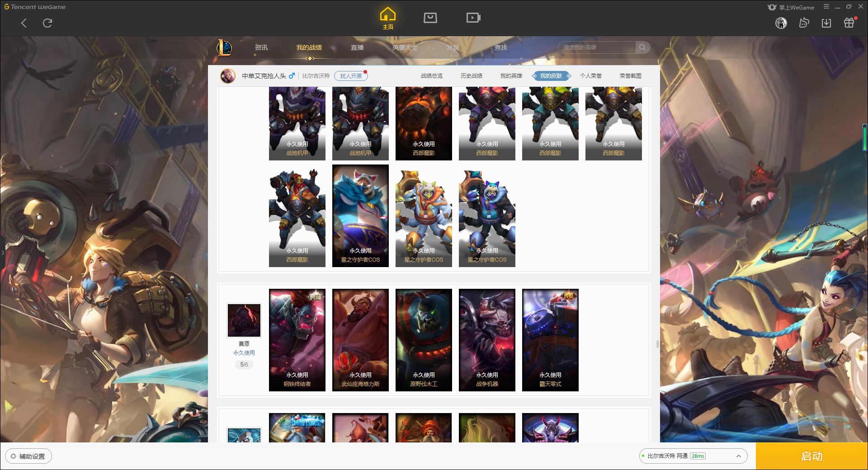Click the 掌上WeGame link

[x=791, y=7]
